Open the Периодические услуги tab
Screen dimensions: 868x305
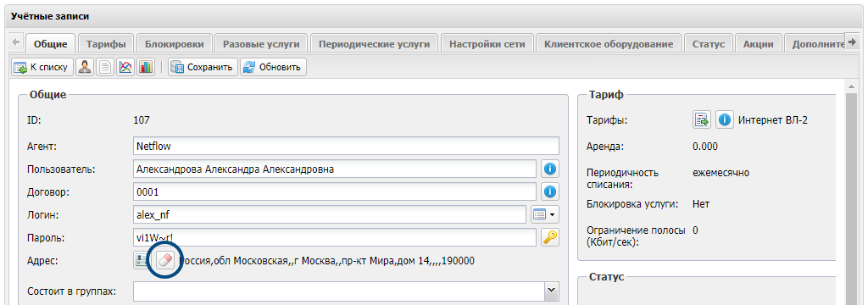[374, 44]
